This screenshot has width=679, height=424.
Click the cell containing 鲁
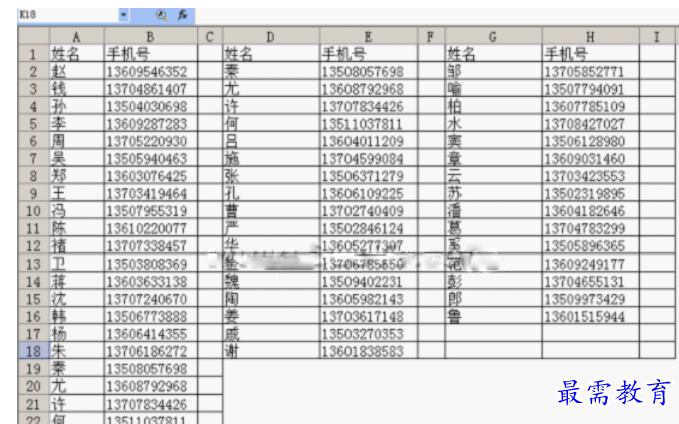pyautogui.click(x=493, y=316)
